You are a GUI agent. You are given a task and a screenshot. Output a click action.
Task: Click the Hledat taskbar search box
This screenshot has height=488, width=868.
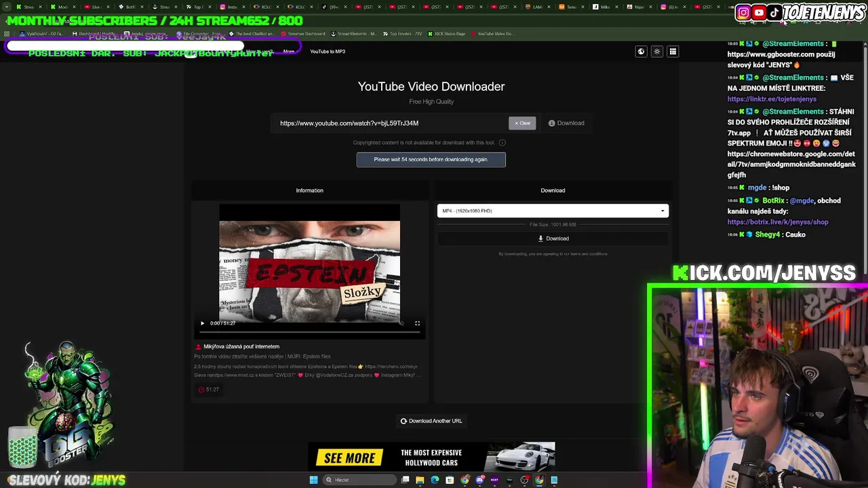pyautogui.click(x=359, y=480)
